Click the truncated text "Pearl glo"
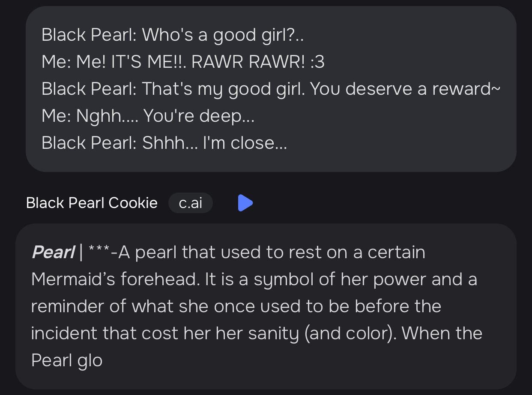 (x=67, y=360)
